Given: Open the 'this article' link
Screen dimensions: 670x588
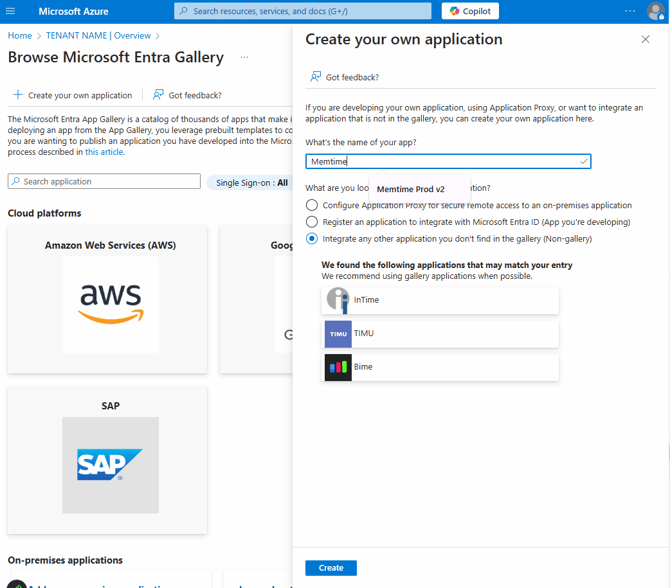Looking at the screenshot, I should (x=105, y=152).
